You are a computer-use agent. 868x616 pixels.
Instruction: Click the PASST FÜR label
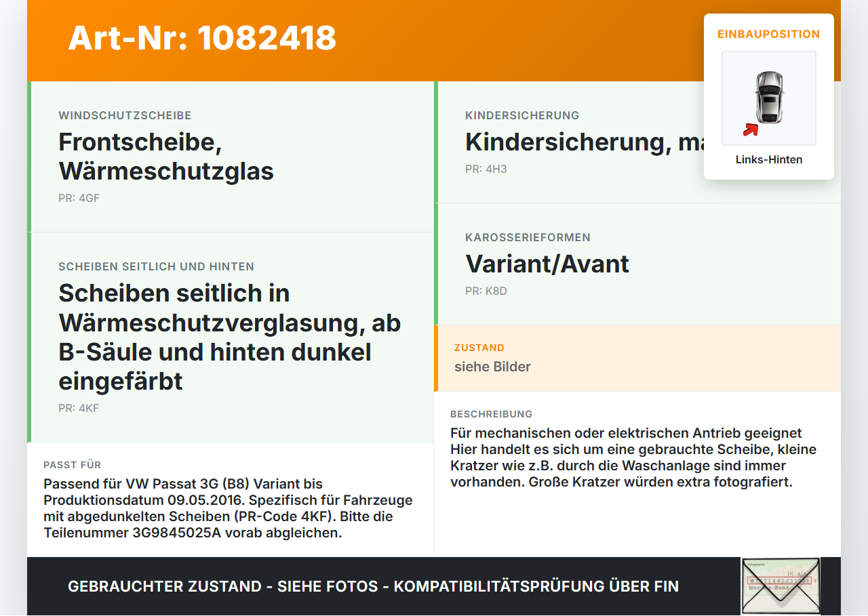tap(73, 465)
